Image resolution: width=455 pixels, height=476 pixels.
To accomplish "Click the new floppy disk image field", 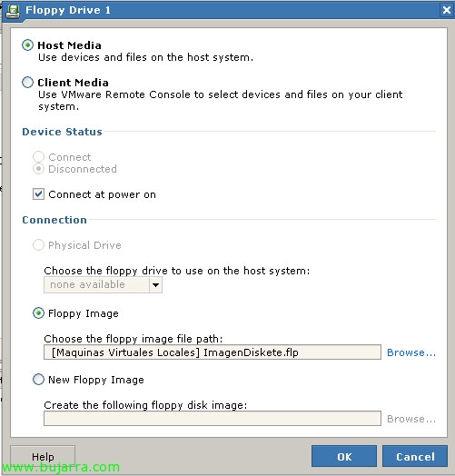I will coord(213,419).
